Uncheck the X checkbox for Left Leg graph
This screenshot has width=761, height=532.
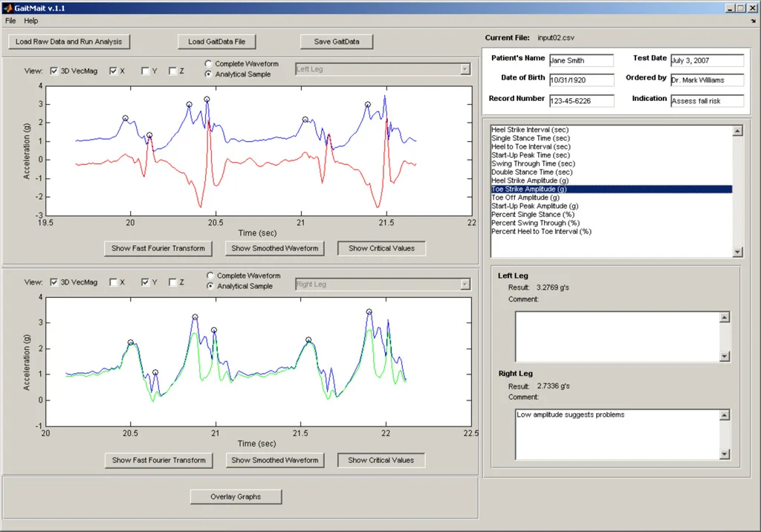(113, 71)
